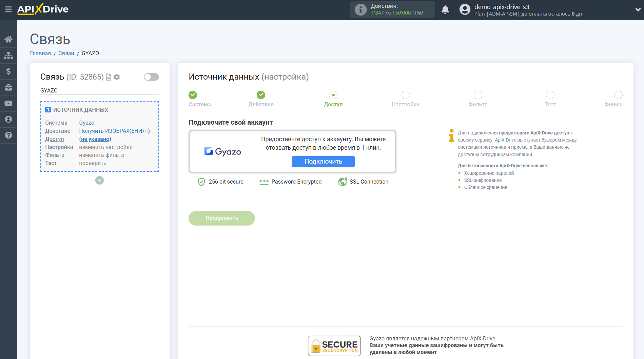Click the blue Подключить button
The height and width of the screenshot is (359, 644).
pos(323,162)
